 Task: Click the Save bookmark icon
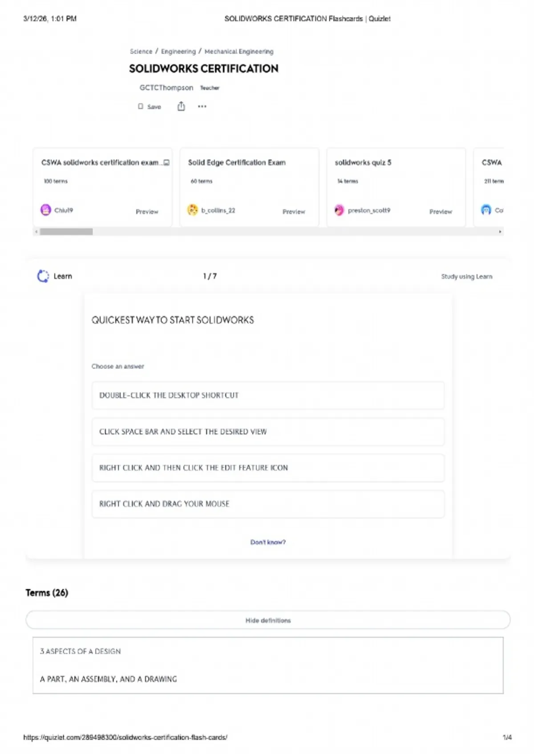point(141,107)
